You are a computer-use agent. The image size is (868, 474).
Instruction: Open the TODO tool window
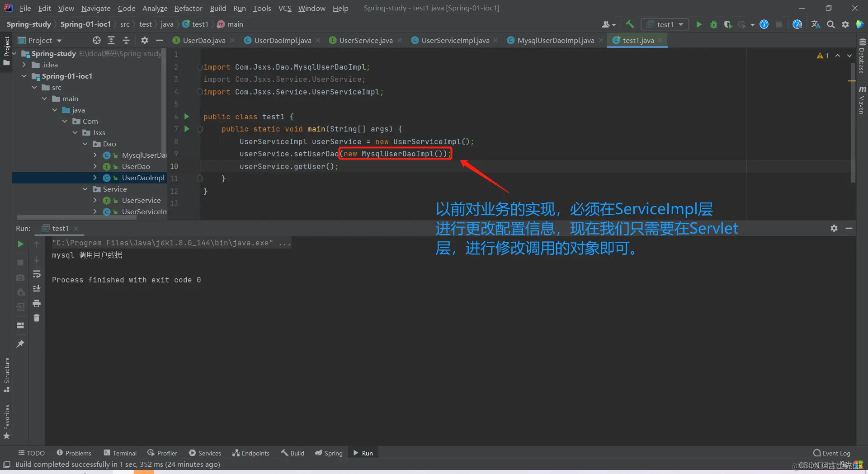click(x=31, y=453)
